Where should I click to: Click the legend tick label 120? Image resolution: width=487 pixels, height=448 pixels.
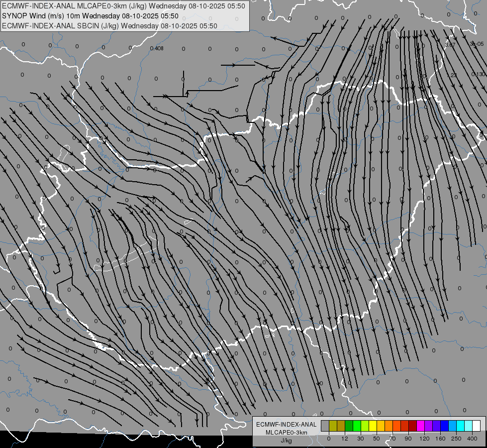pos(424,439)
